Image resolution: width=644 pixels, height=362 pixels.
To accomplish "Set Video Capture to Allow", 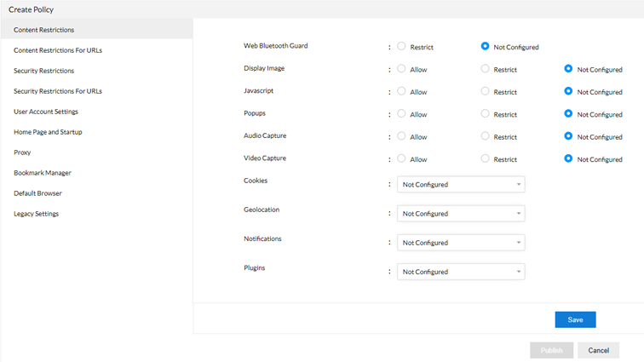I will click(401, 158).
